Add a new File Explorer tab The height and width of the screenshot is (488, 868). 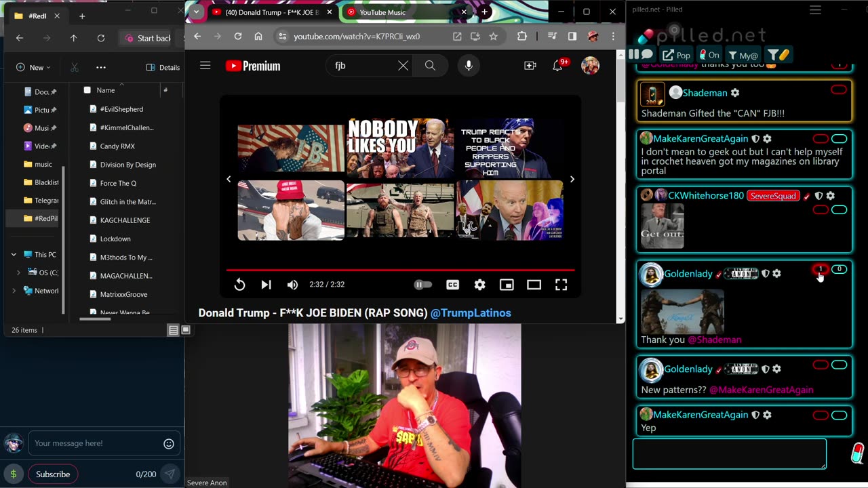pyautogui.click(x=82, y=16)
